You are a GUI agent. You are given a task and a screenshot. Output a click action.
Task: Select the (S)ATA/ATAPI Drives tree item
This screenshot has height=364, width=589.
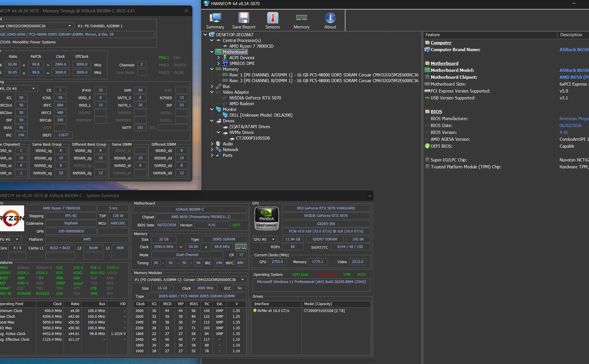(250, 127)
